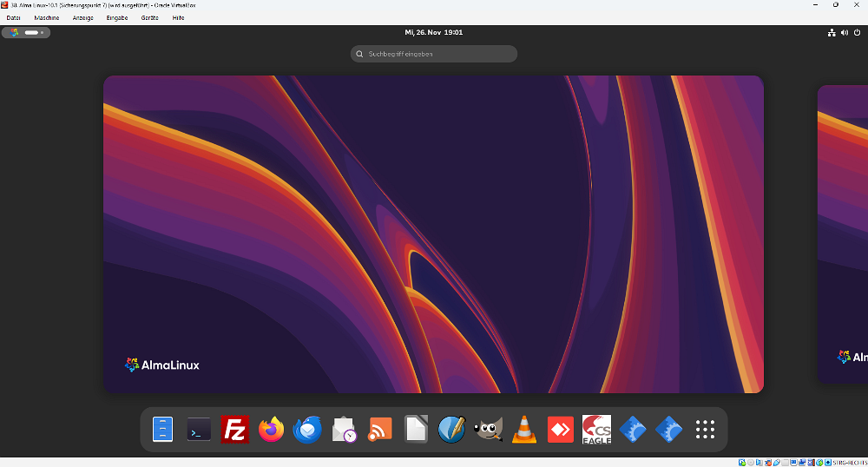Open Thunderbird mail client
The width and height of the screenshot is (868, 467).
tap(307, 430)
